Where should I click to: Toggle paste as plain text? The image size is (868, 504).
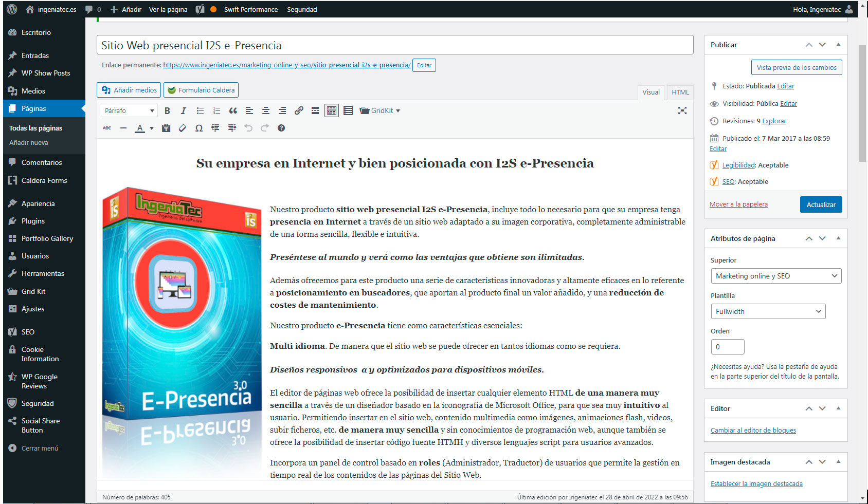point(166,128)
